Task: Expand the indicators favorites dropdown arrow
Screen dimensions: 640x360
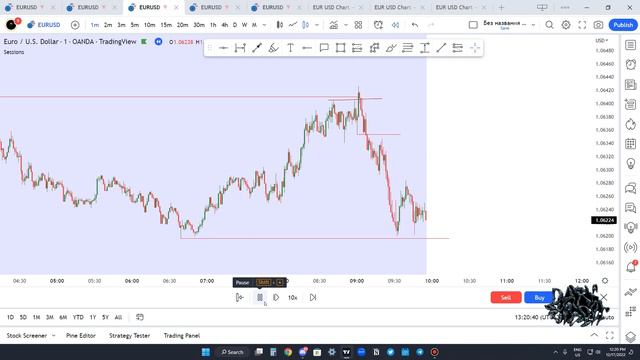Action: 346,25
